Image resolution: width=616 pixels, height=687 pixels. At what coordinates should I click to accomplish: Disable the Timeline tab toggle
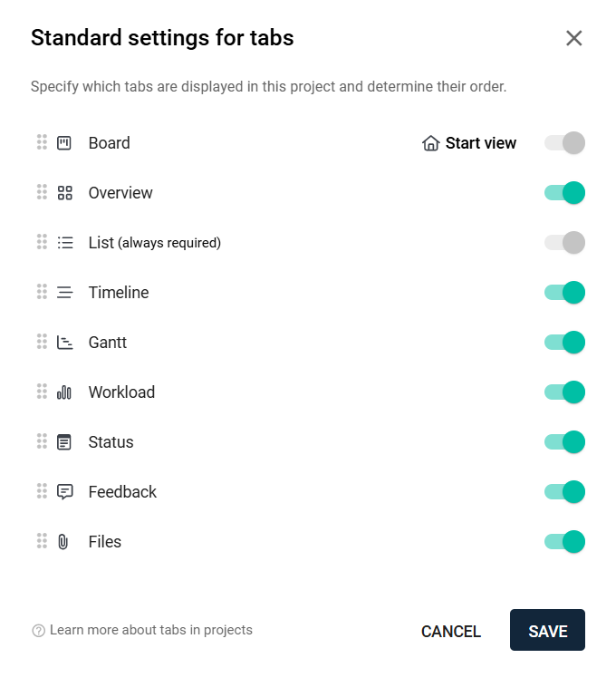(564, 292)
